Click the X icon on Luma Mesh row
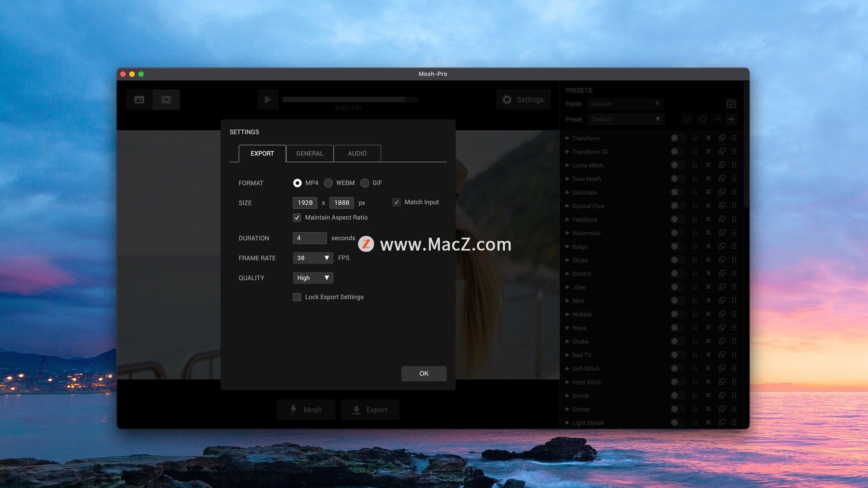Viewport: 868px width, 488px height. [708, 165]
